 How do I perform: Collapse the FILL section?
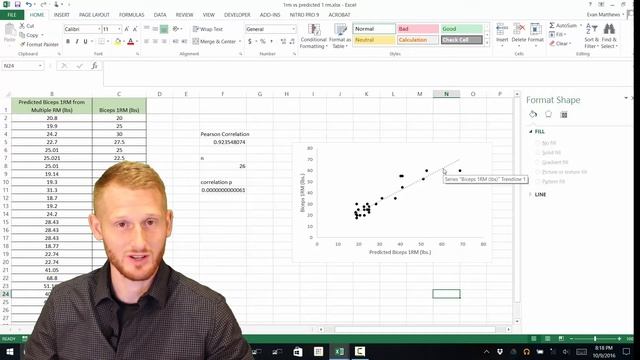click(x=531, y=131)
